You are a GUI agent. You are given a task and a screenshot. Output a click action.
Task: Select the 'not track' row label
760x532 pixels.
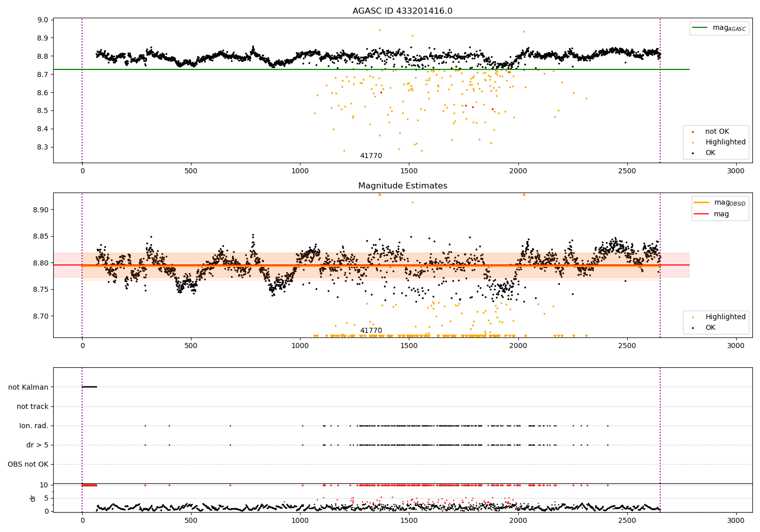[32, 406]
